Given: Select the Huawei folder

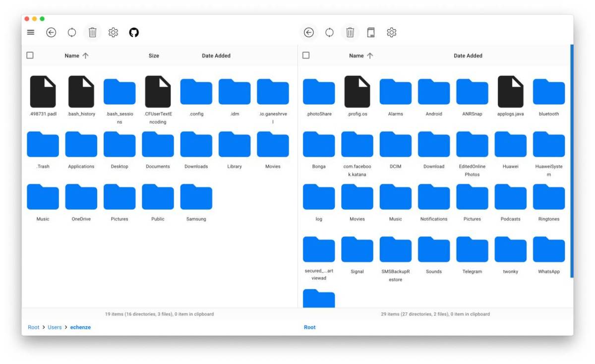Looking at the screenshot, I should (x=511, y=149).
